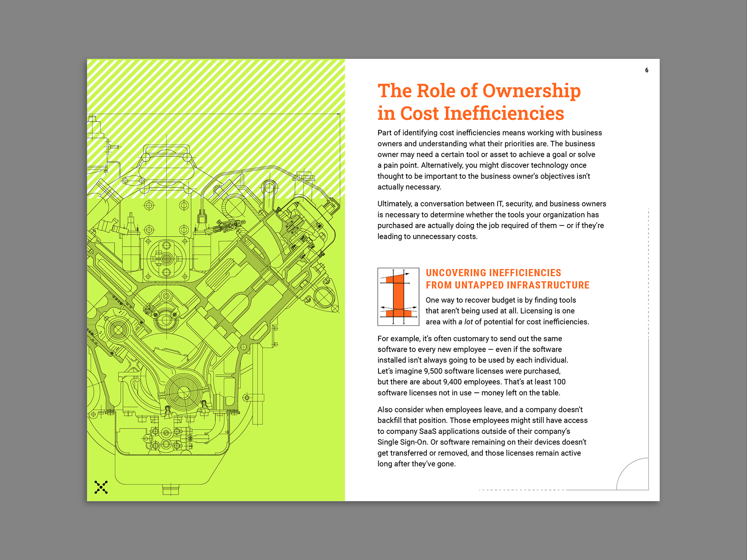Click the orange number 1 graphic

pyautogui.click(x=398, y=296)
